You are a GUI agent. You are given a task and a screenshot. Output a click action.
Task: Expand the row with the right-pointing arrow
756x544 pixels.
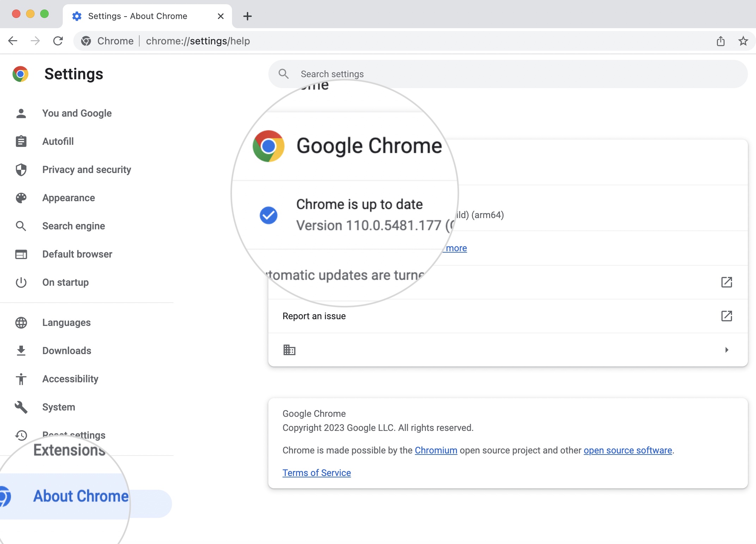click(727, 350)
